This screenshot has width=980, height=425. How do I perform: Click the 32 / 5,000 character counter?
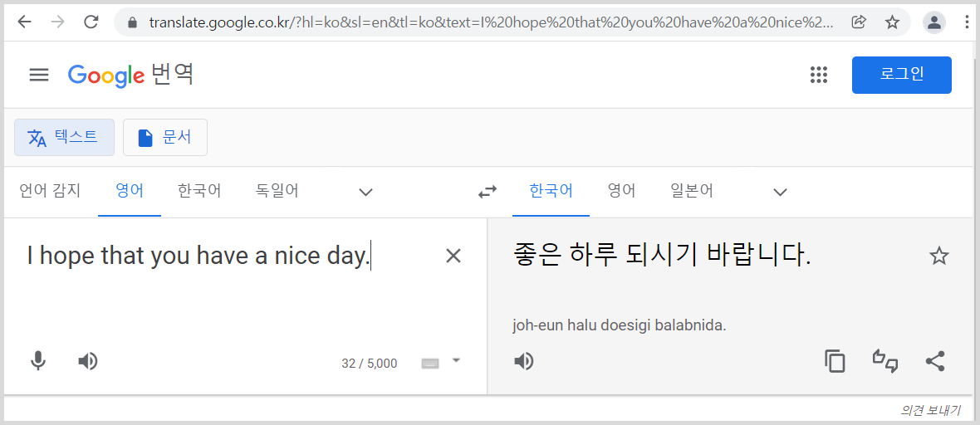coord(369,363)
